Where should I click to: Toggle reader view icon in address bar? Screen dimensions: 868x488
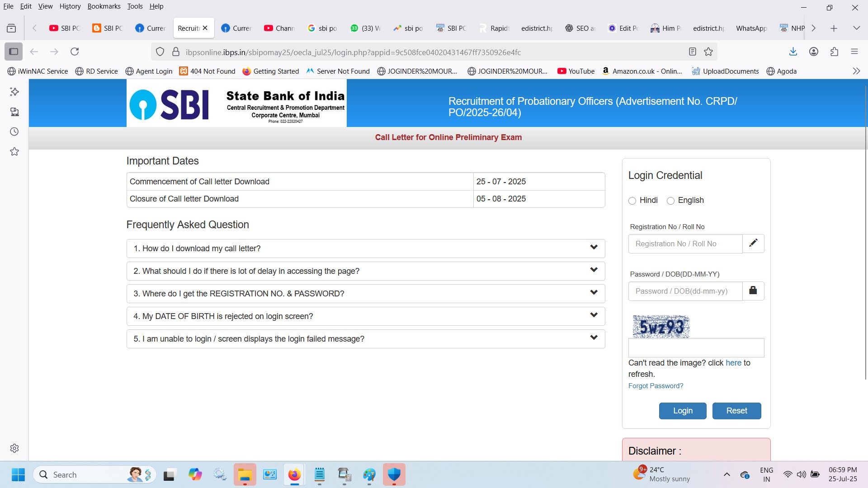692,52
